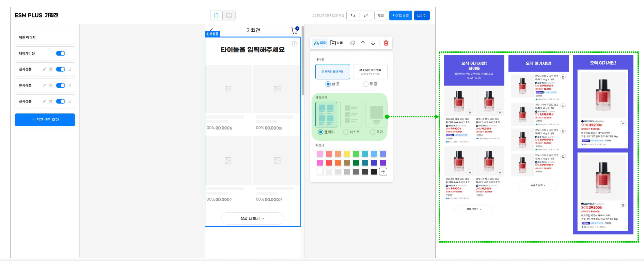
Task: Toggle the 네비게이션 switch off
Action: click(x=61, y=53)
